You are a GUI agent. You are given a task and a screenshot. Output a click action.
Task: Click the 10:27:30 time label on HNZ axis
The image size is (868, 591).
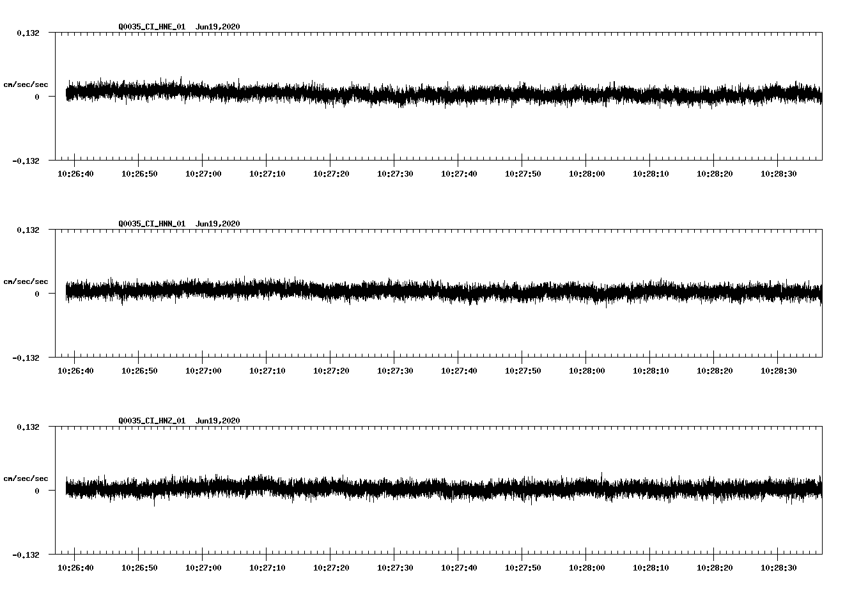click(395, 568)
